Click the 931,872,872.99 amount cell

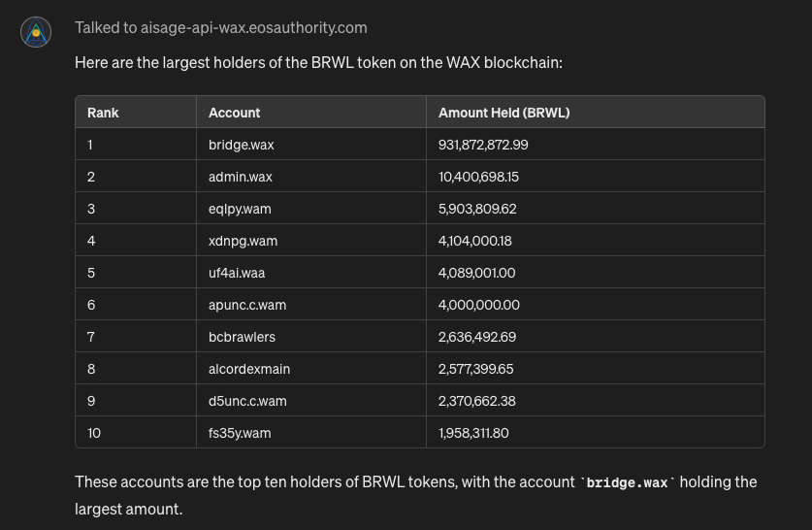pos(483,145)
